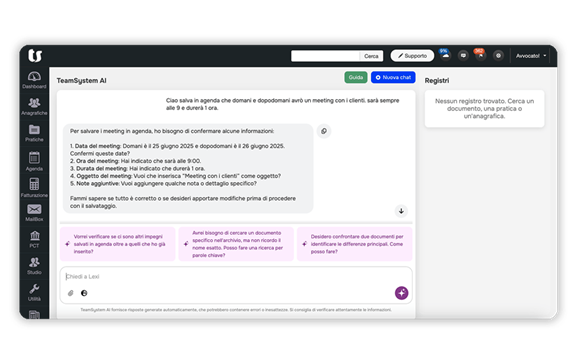Open the MailBox section
Image resolution: width=576 pixels, height=362 pixels.
click(x=34, y=213)
